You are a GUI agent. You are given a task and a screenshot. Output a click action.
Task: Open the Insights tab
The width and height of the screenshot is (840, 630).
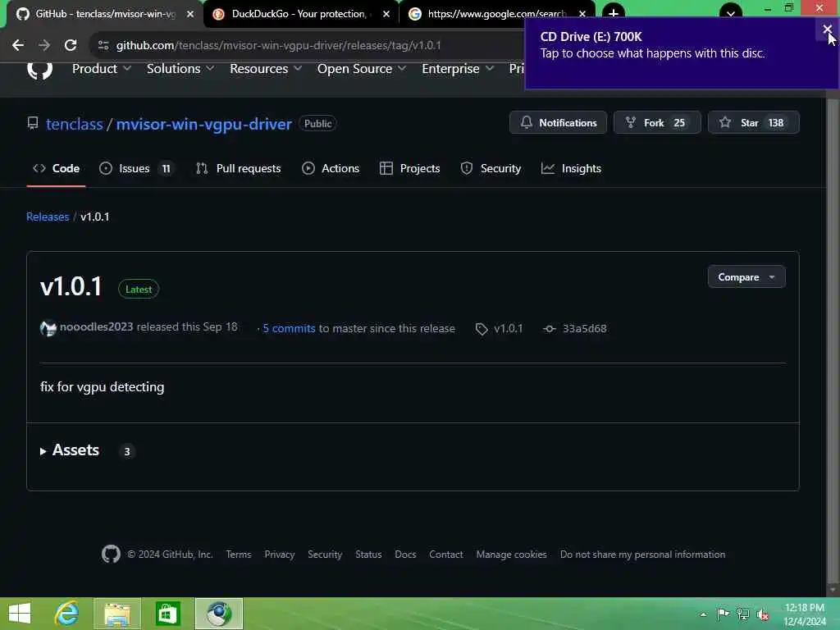pos(571,168)
